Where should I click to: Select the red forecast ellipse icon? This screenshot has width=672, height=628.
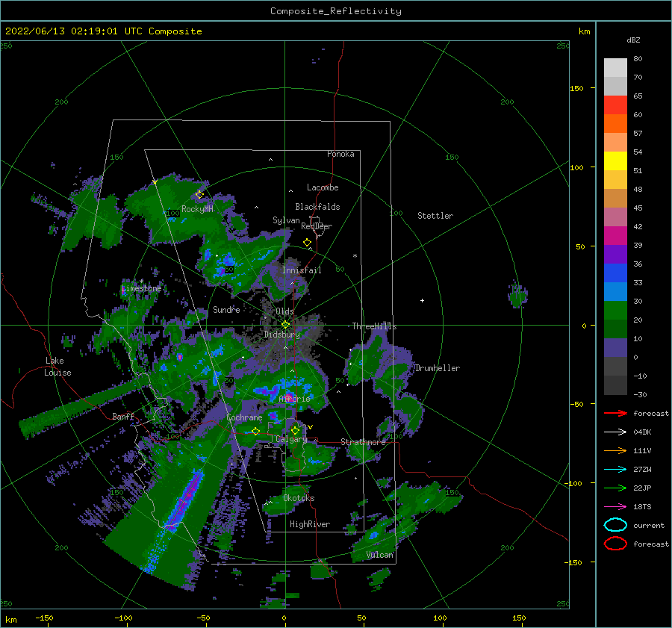tap(615, 544)
